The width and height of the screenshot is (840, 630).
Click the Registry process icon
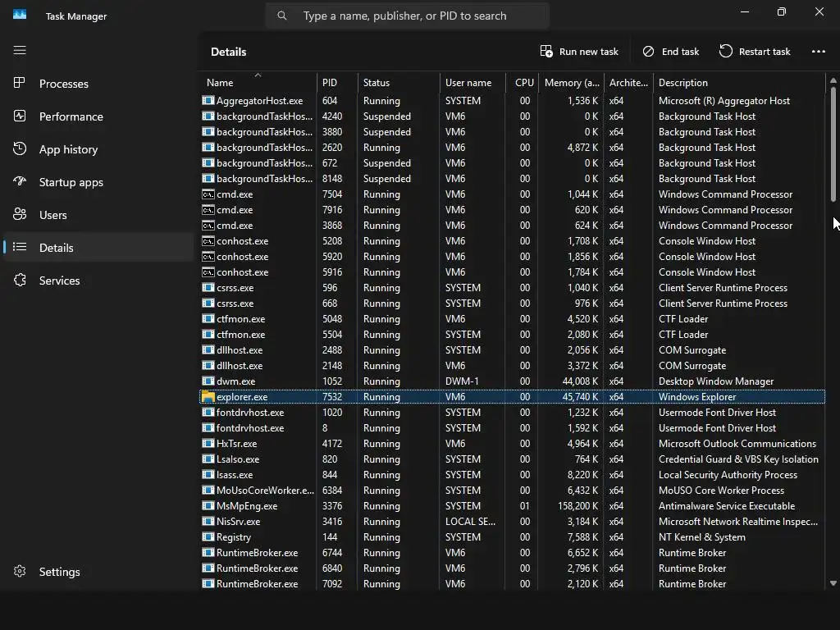(x=208, y=536)
